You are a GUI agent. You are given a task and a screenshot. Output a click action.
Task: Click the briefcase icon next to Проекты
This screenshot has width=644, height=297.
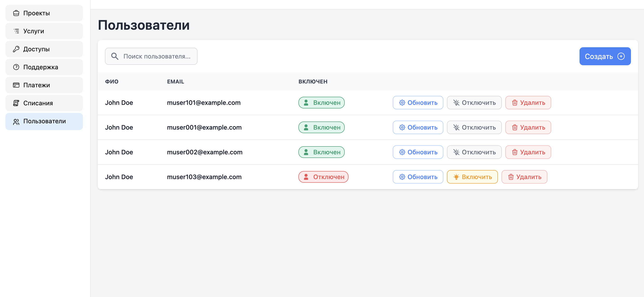point(16,13)
